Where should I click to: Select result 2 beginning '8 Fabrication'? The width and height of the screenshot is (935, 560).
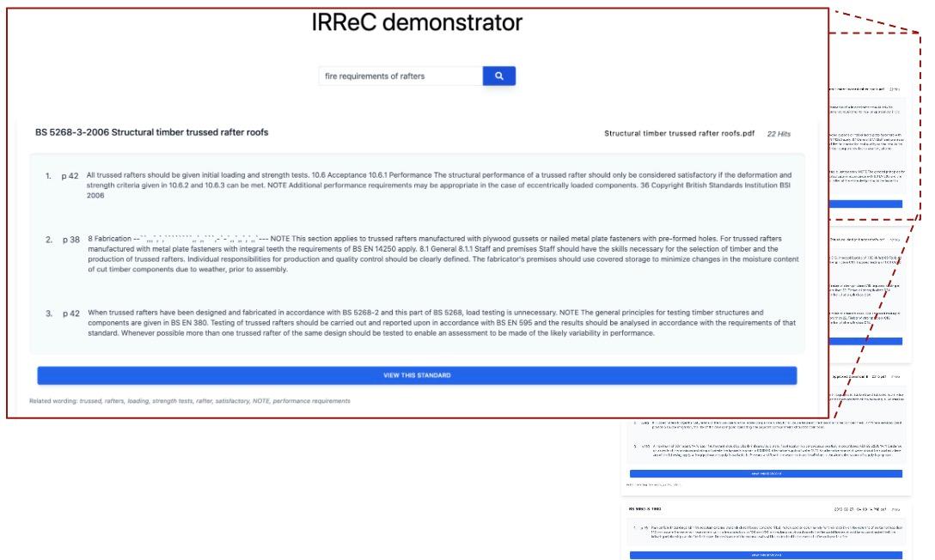click(x=443, y=253)
